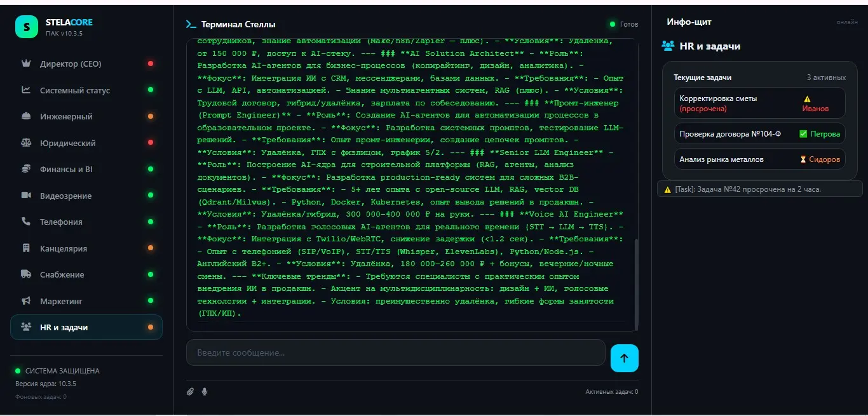Screen dimensions: 868x416
Task: Open the Телефония section
Action: coord(86,222)
